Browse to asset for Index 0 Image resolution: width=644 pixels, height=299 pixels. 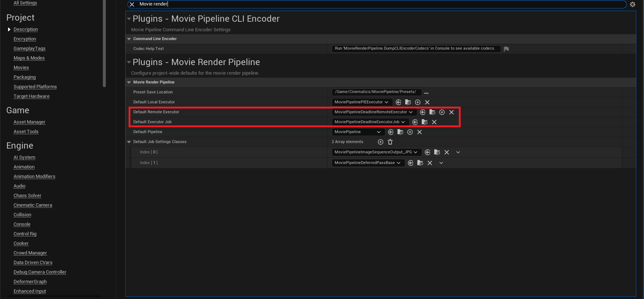(437, 152)
